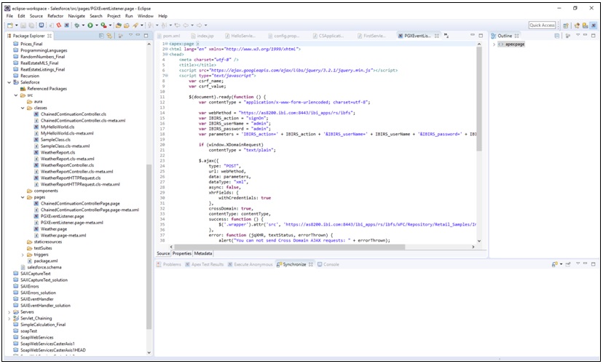Viewport: 603px width, 364px height.
Task: Open the File menu
Action: 9,16
